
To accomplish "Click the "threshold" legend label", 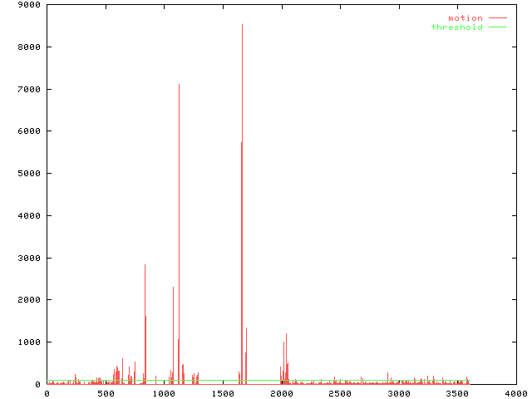I will pos(456,27).
